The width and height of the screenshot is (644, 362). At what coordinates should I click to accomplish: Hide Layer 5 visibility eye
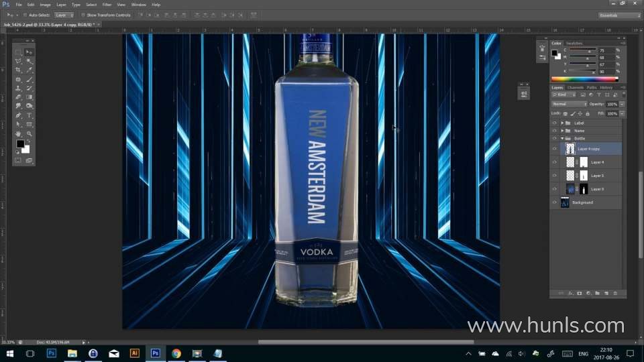(555, 176)
